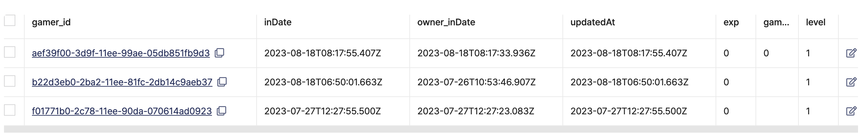Click the inDate column header
This screenshot has height=136, width=868.
pyautogui.click(x=278, y=22)
